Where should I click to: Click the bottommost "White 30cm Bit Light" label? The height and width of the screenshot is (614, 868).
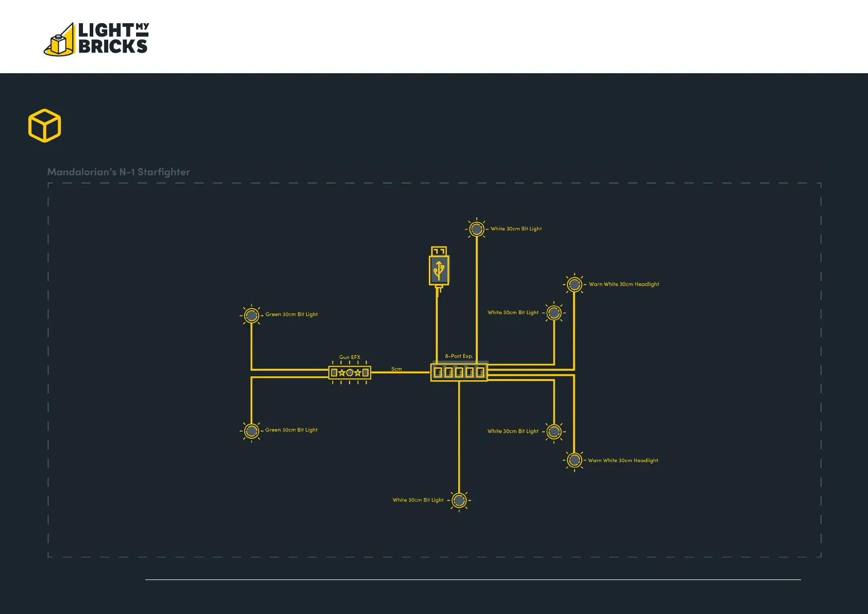pyautogui.click(x=418, y=500)
